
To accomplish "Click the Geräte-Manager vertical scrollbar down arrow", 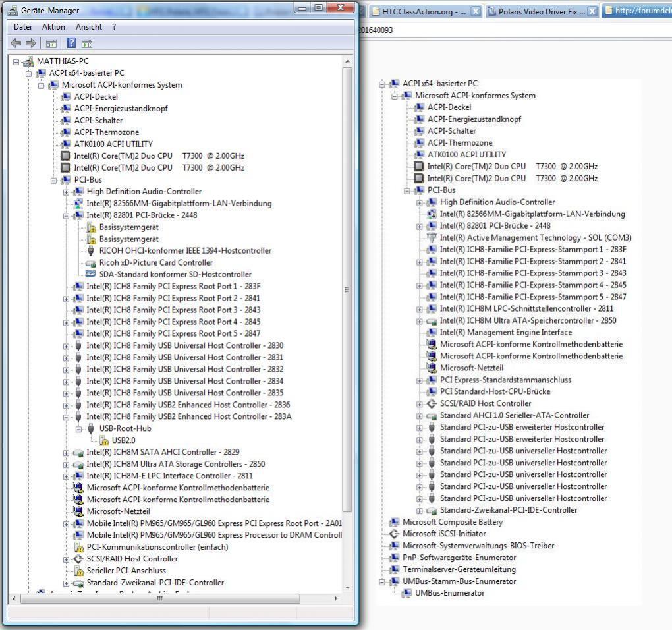I will [348, 588].
